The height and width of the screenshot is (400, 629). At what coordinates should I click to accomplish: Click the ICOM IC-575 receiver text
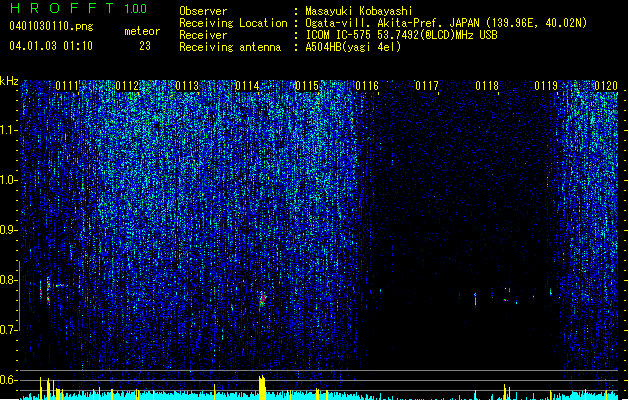tap(401, 35)
